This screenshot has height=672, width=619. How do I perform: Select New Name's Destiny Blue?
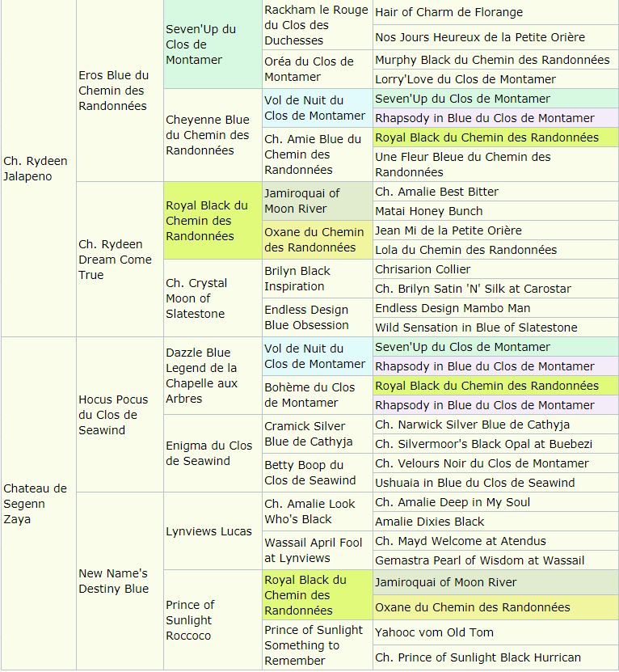click(x=120, y=581)
